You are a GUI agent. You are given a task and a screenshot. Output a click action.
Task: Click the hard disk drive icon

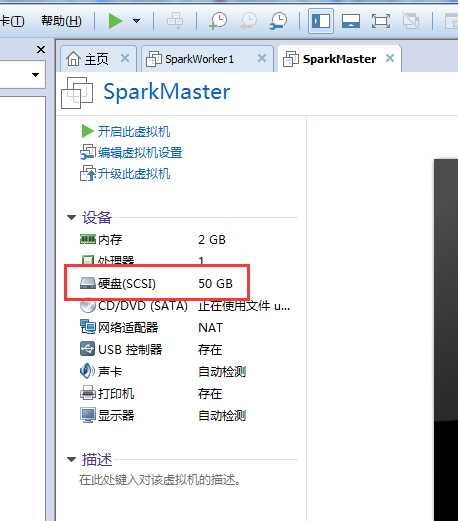[88, 283]
